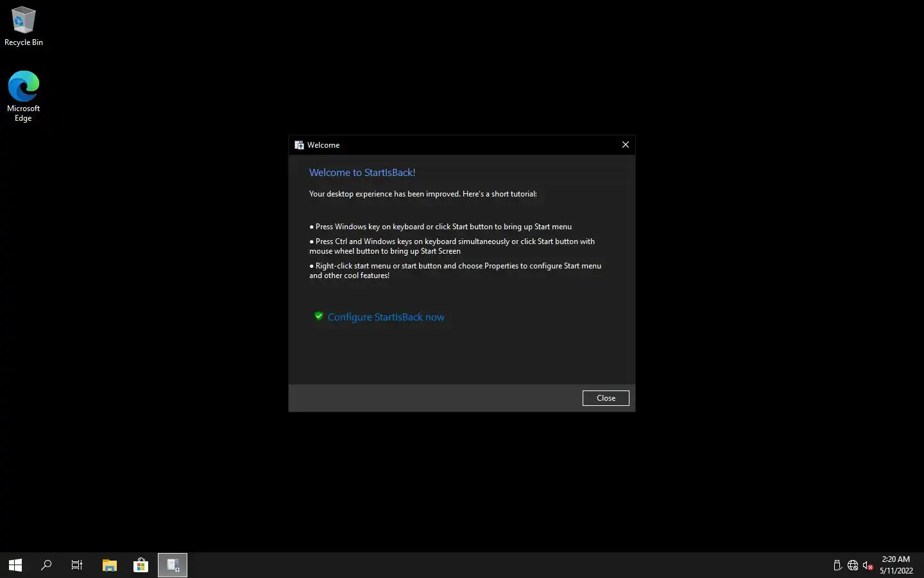The image size is (924, 578).
Task: Click the green shield beside Configure link
Action: tap(319, 316)
